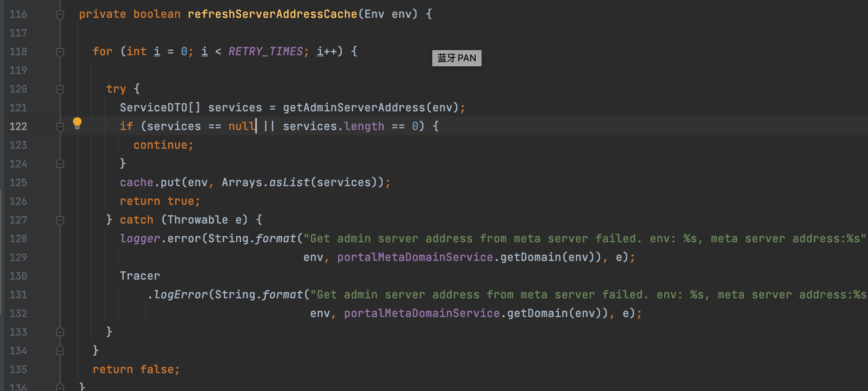The width and height of the screenshot is (868, 391).
Task: Click the getAdminServerAddress method call
Action: [354, 108]
